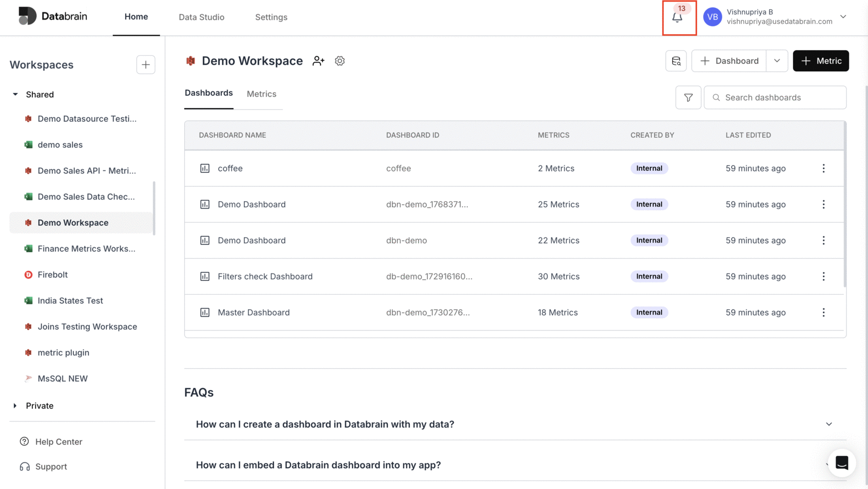Click the sidebar workspace list scrollbar
This screenshot has width=868, height=489.
[x=154, y=208]
